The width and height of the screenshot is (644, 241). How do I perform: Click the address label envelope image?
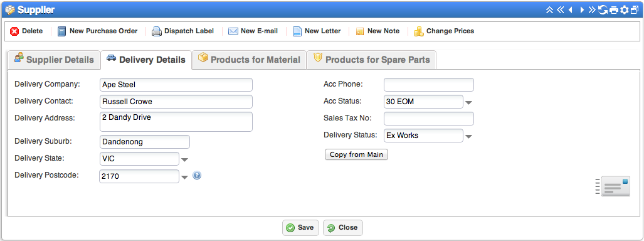click(613, 187)
